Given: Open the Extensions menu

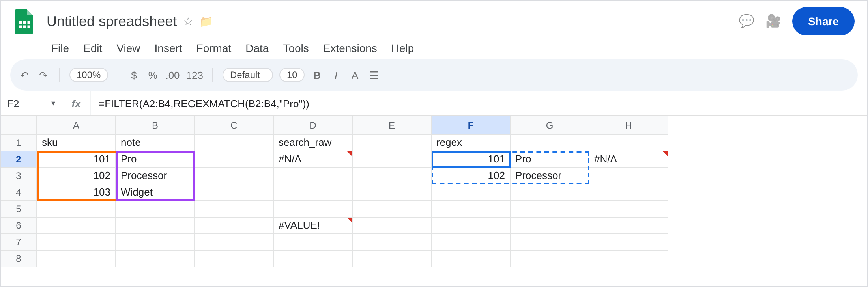Looking at the screenshot, I should [x=350, y=48].
